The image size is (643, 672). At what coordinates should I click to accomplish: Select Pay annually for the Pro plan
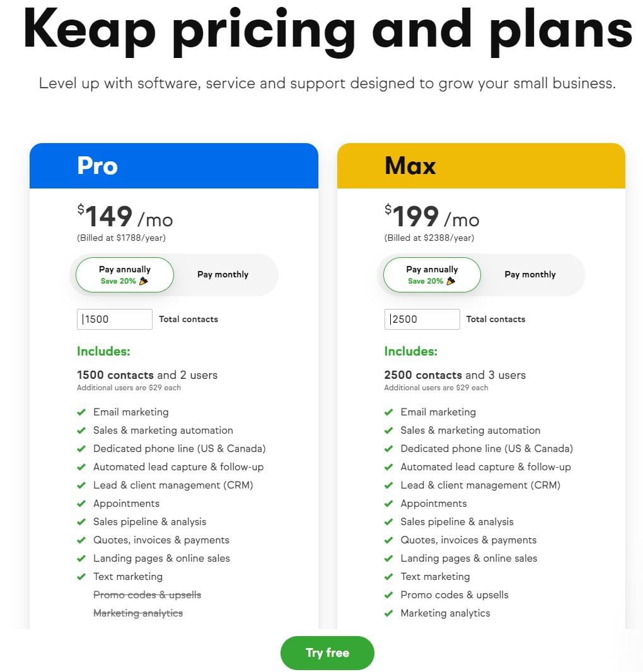point(124,274)
